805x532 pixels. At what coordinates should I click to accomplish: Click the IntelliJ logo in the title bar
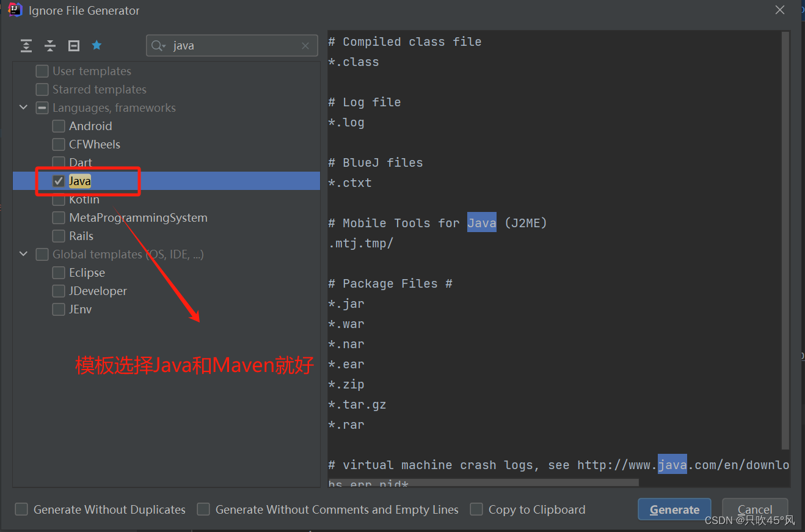[15, 10]
